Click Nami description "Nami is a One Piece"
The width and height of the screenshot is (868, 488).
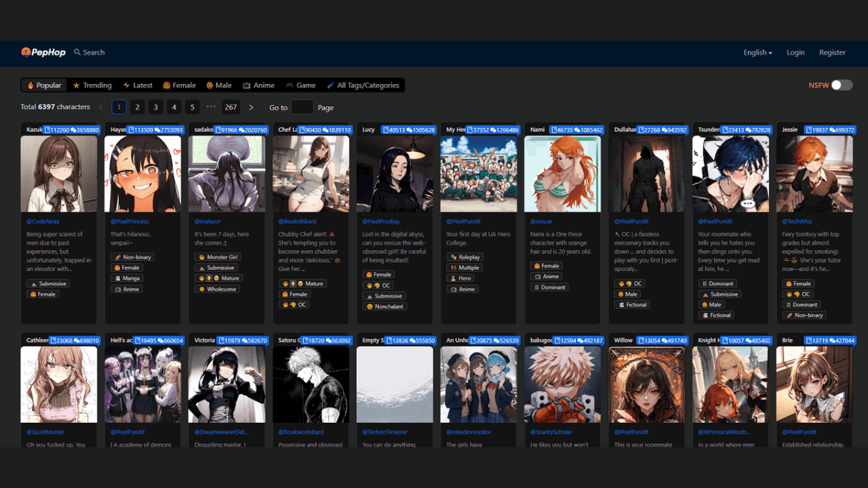click(561, 243)
